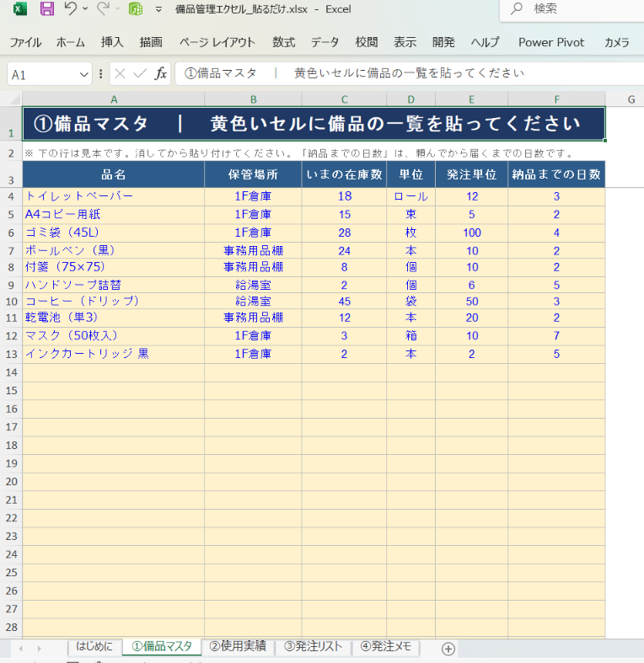The width and height of the screenshot is (644, 663).
Task: Click the 納品までの日数 header cell
Action: coord(556,174)
